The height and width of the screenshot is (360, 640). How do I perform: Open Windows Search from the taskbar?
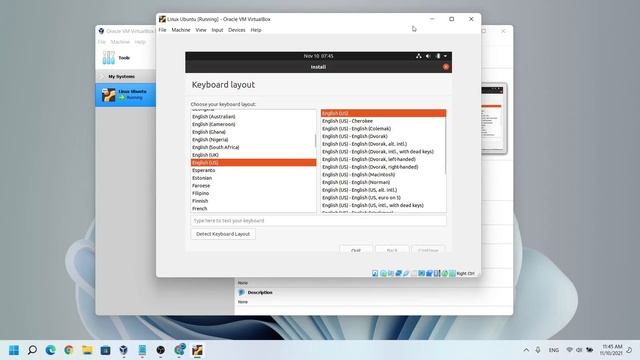(x=32, y=350)
